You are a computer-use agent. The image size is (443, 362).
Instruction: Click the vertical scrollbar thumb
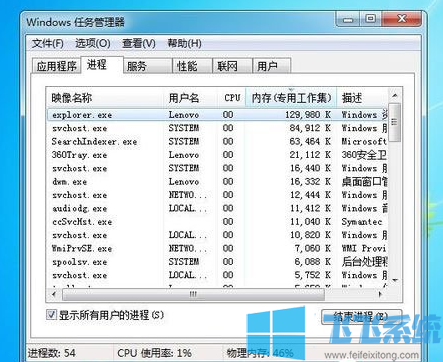click(x=395, y=122)
